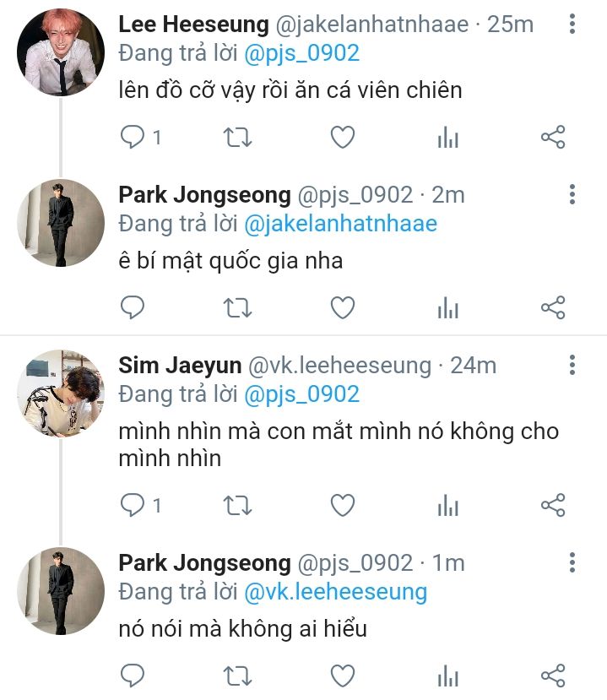Screen dimensions: 607x700
Task: Open the @vk.leeheeseung mention link
Action: tap(335, 592)
